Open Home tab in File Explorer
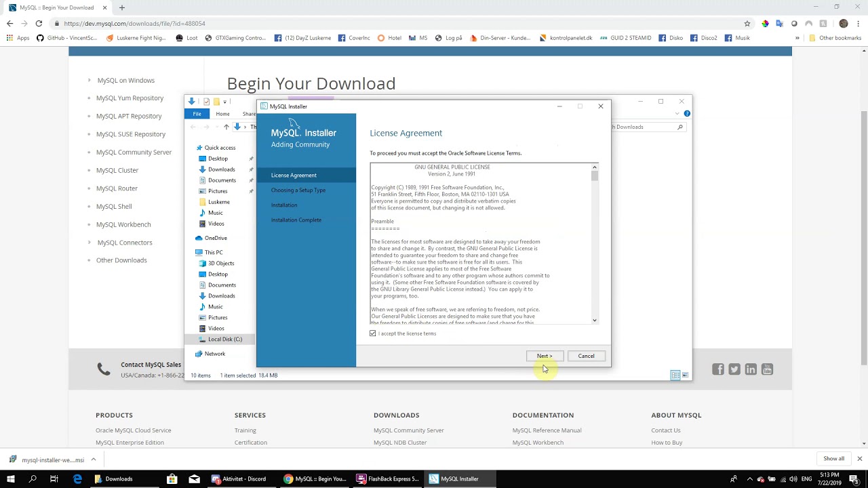The width and height of the screenshot is (868, 488). point(222,114)
